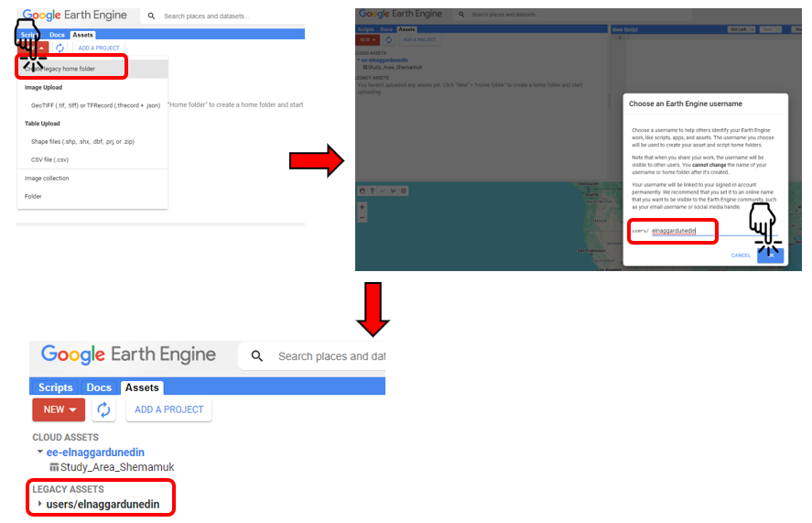Click ADD A PROJECT in the top-left screenshot
The image size is (812, 523).
click(x=99, y=49)
